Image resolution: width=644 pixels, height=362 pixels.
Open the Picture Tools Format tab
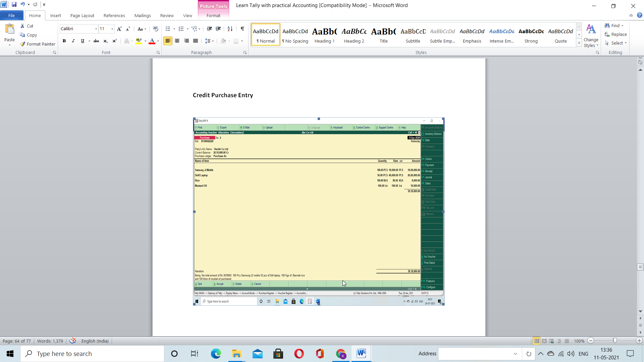214,15
